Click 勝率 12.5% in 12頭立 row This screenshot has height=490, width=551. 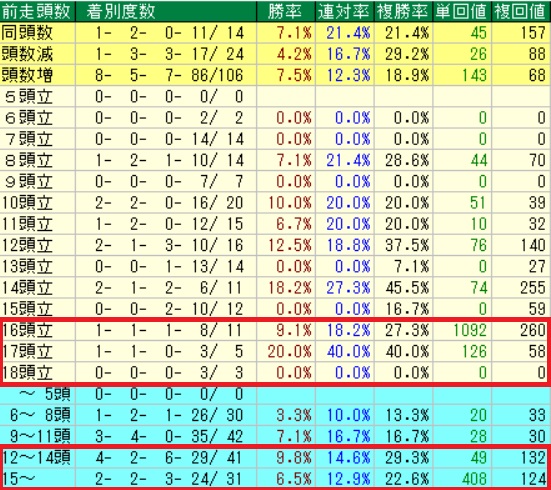(x=290, y=245)
